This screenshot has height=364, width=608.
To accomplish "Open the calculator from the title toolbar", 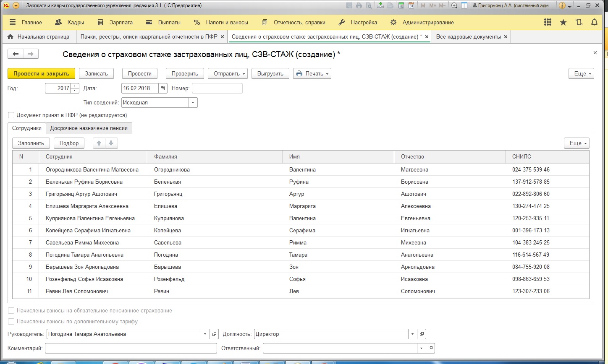I will [401, 5].
